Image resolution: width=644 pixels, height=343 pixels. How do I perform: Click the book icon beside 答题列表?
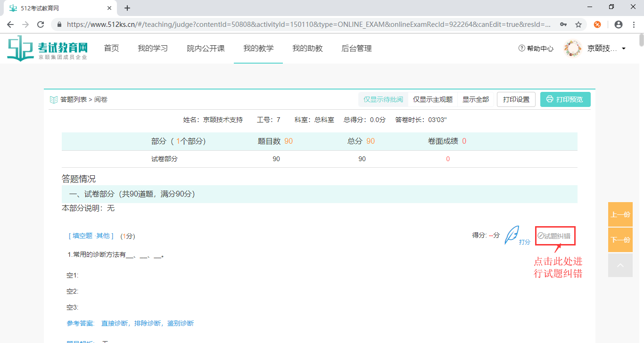click(54, 99)
